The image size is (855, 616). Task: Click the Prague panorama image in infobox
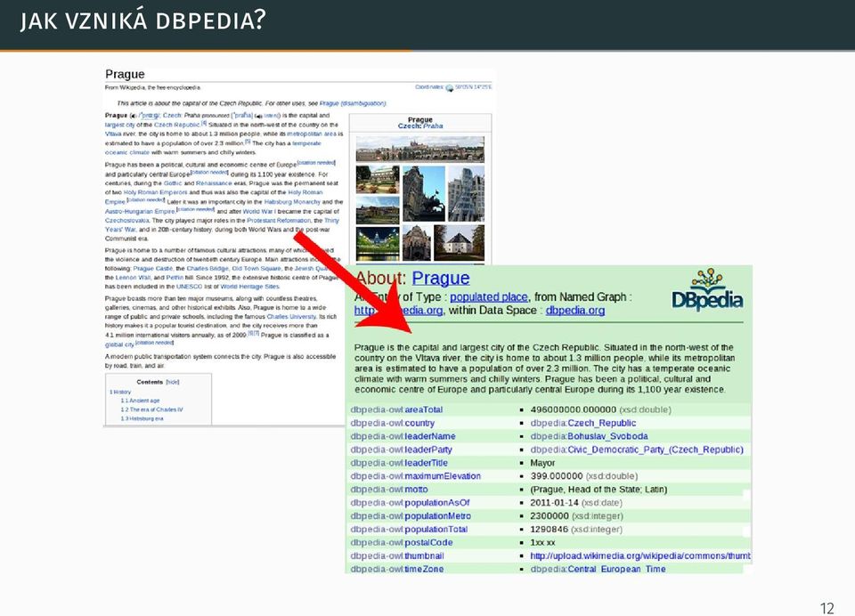point(419,149)
